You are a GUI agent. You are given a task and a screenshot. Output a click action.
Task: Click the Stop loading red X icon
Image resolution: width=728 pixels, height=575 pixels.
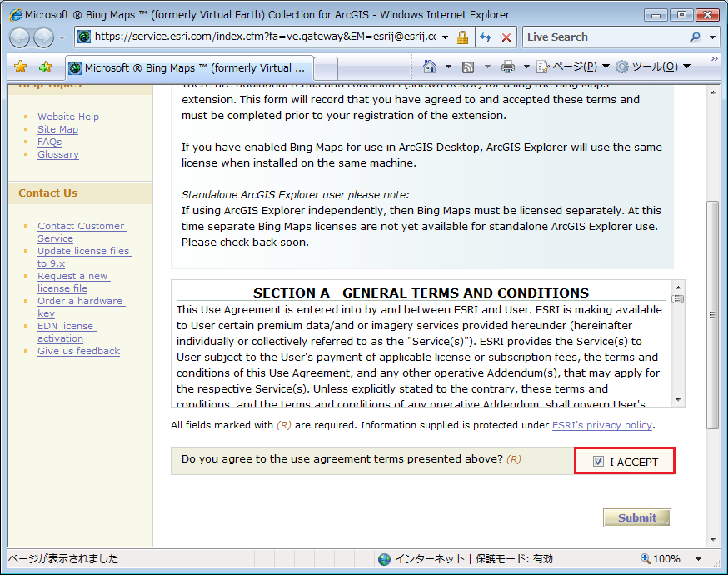506,37
